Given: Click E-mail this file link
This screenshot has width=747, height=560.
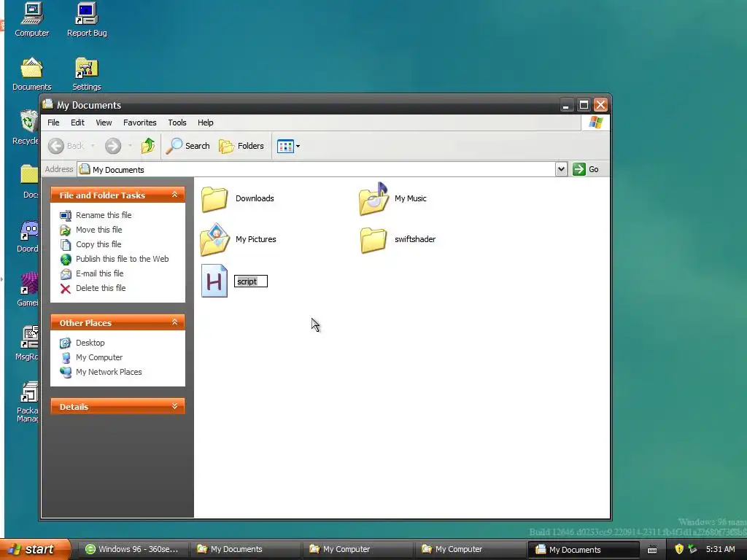Looking at the screenshot, I should (x=99, y=273).
